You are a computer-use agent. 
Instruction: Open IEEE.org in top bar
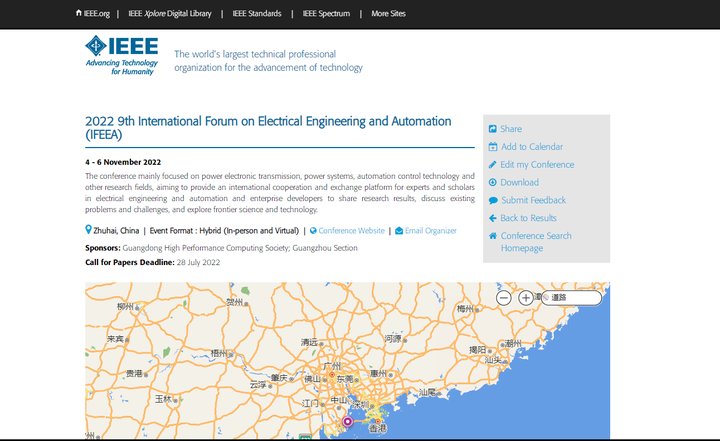click(x=96, y=14)
